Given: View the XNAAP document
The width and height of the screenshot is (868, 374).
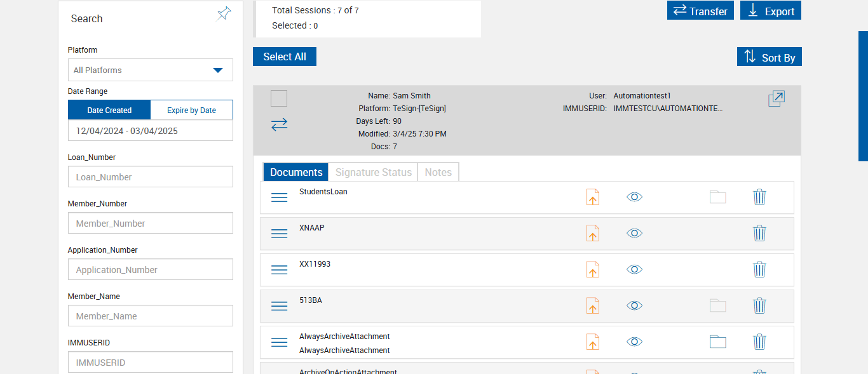Looking at the screenshot, I should 634,233.
